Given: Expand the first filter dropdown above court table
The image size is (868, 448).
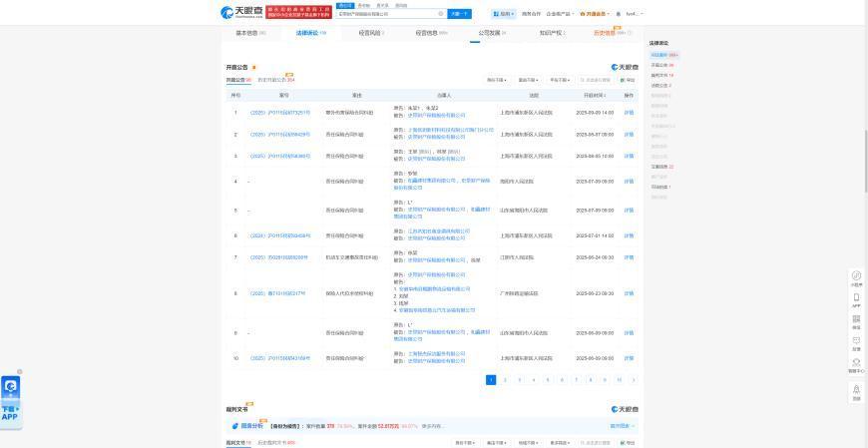Looking at the screenshot, I should (498, 80).
